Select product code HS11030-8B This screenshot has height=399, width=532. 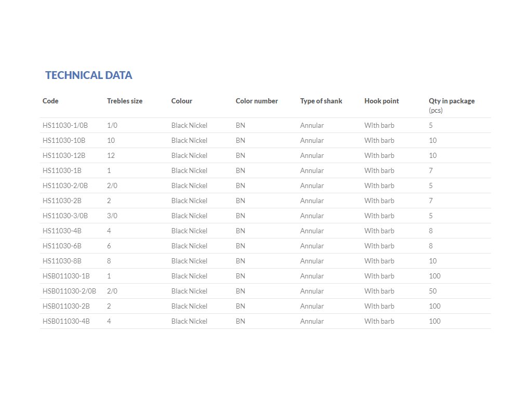coord(62,261)
